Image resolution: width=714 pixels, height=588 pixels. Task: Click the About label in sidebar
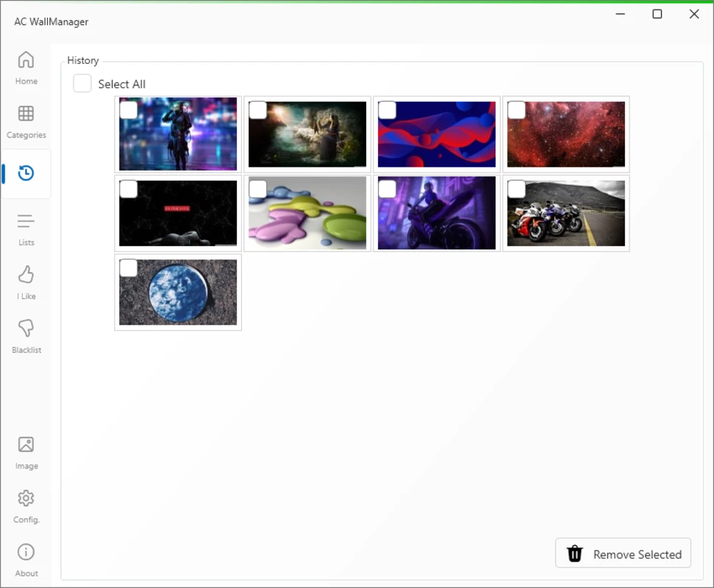pos(26,573)
